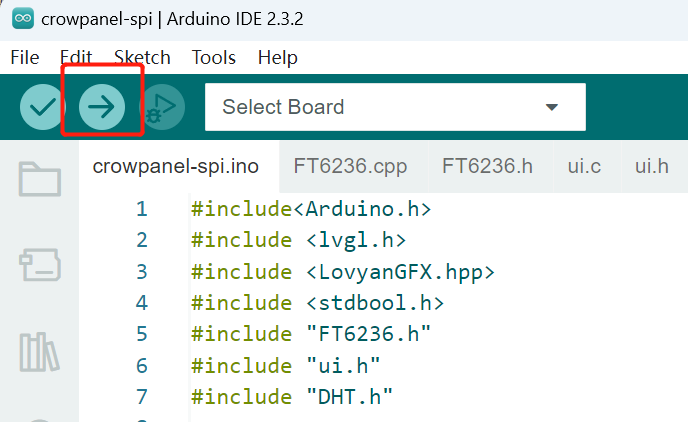Open the Edit menu
The width and height of the screenshot is (688, 422).
pyautogui.click(x=76, y=57)
